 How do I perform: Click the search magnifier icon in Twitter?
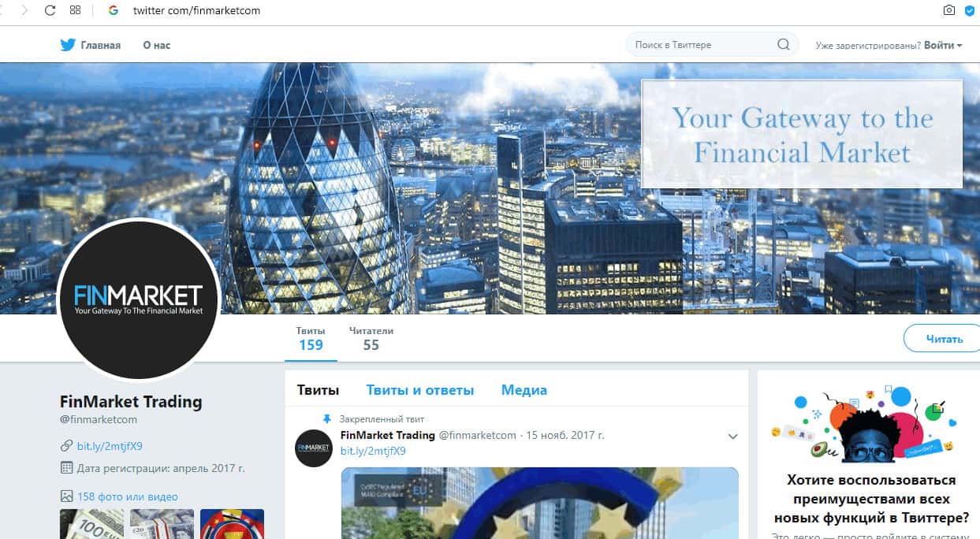click(x=783, y=45)
